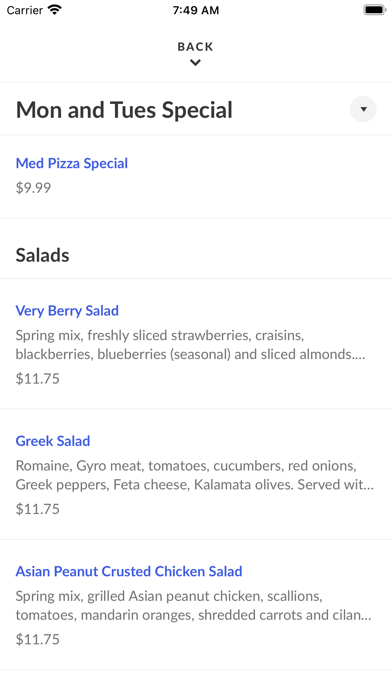Tap the battery icon in status bar
The height and width of the screenshot is (696, 392).
point(375,10)
